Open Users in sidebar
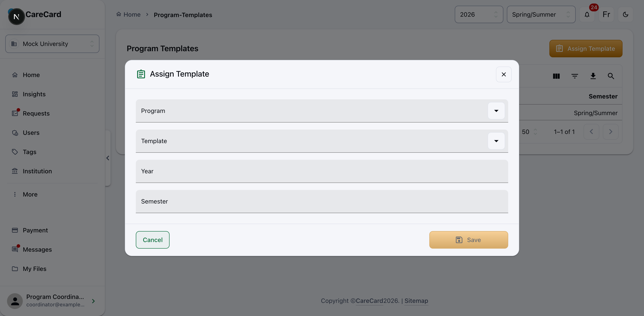The height and width of the screenshot is (316, 644). [x=52, y=133]
